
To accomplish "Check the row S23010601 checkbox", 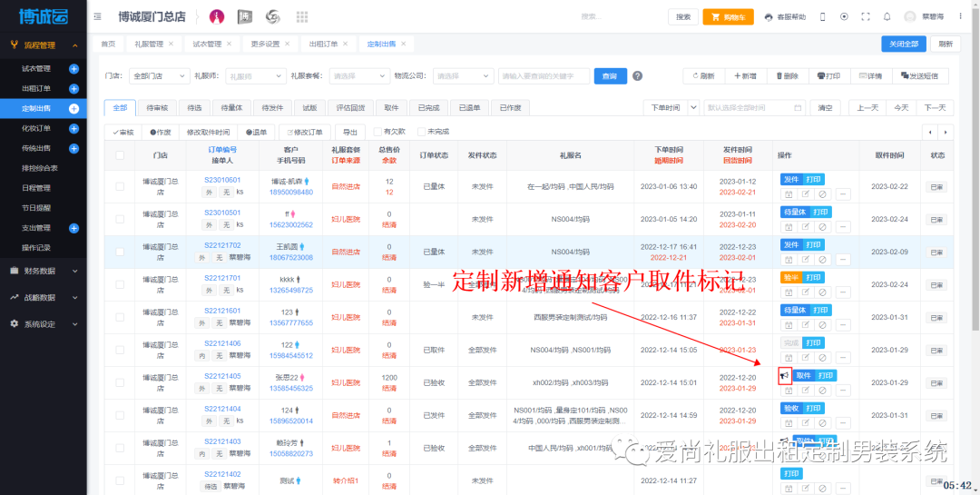I will pos(120,186).
